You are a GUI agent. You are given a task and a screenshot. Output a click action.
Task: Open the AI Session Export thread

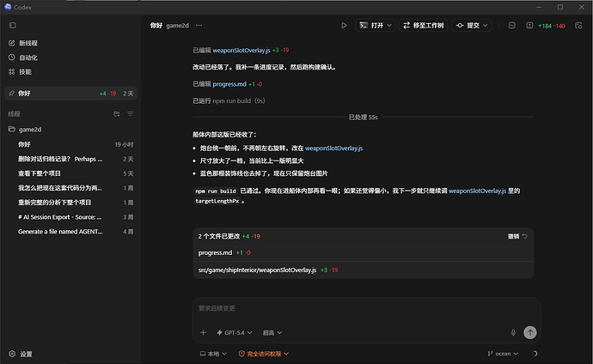[x=70, y=217]
